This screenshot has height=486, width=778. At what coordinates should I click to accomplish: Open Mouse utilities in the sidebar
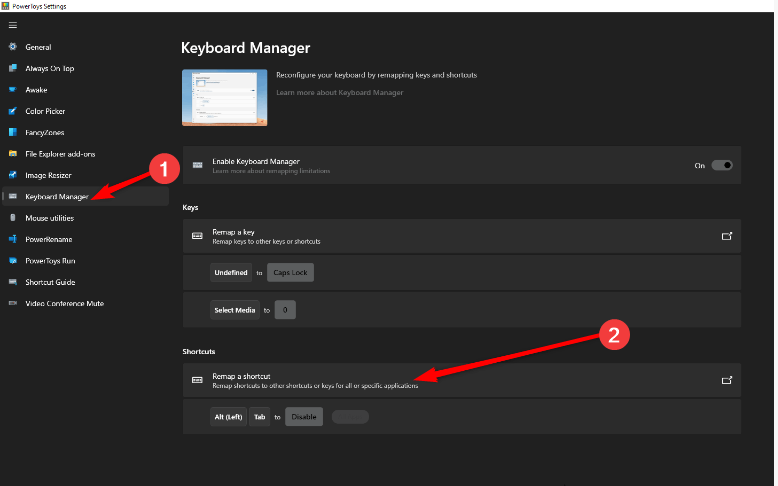(x=49, y=218)
